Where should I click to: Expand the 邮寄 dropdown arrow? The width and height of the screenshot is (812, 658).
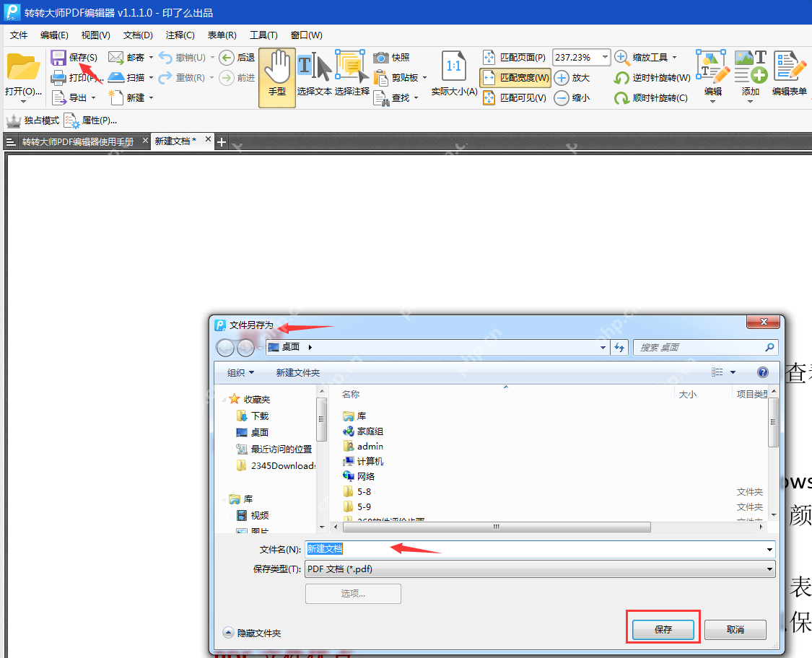[x=152, y=58]
